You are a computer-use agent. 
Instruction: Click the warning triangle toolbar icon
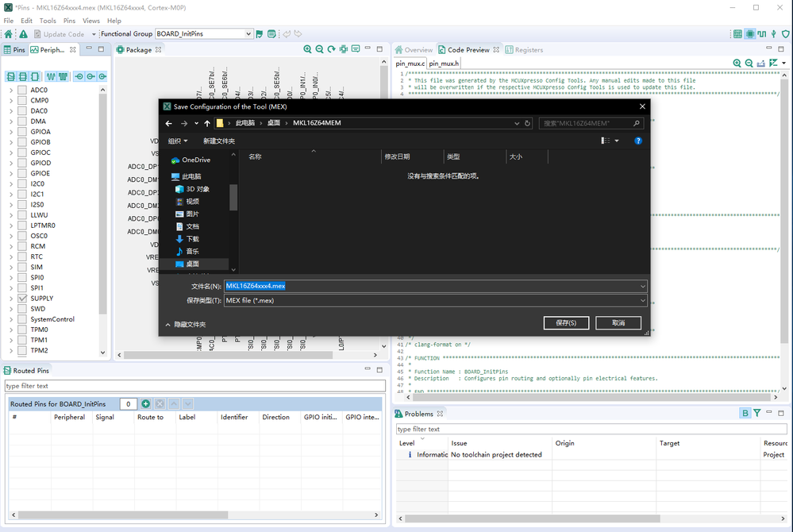pyautogui.click(x=23, y=34)
